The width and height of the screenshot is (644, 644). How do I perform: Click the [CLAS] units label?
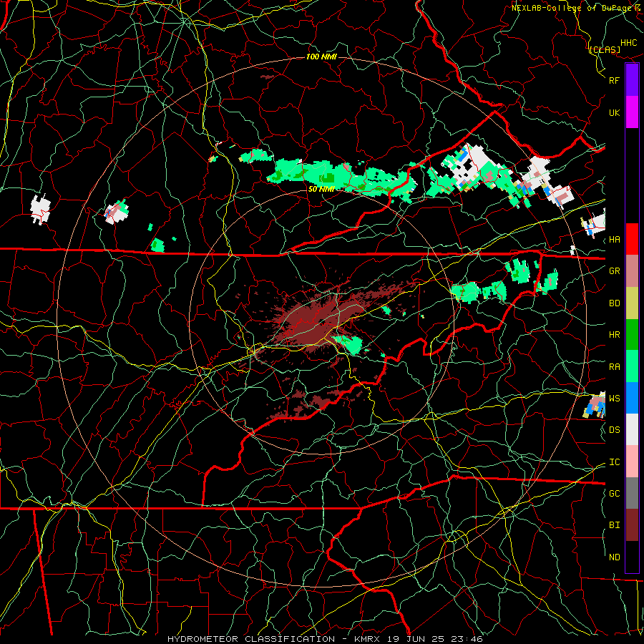[604, 50]
